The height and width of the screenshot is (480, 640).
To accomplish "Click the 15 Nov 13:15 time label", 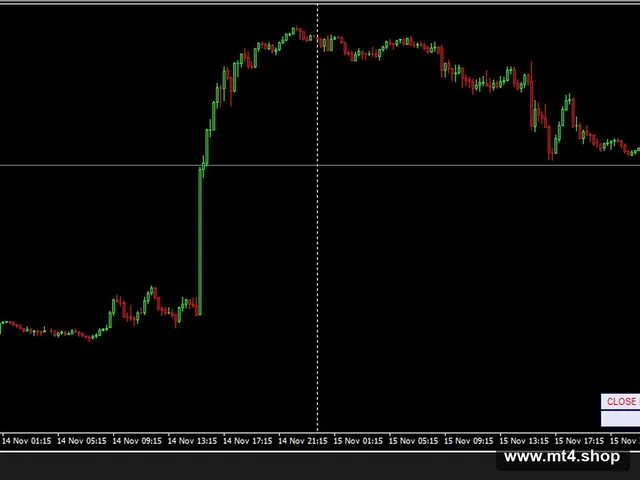I will tap(524, 441).
